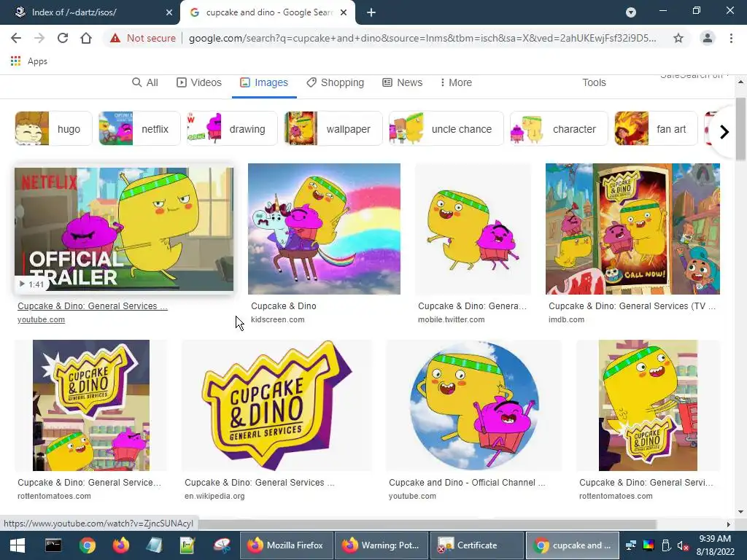This screenshot has height=560, width=747.
Task: Filter images by the wallpaper chip
Action: 333,128
